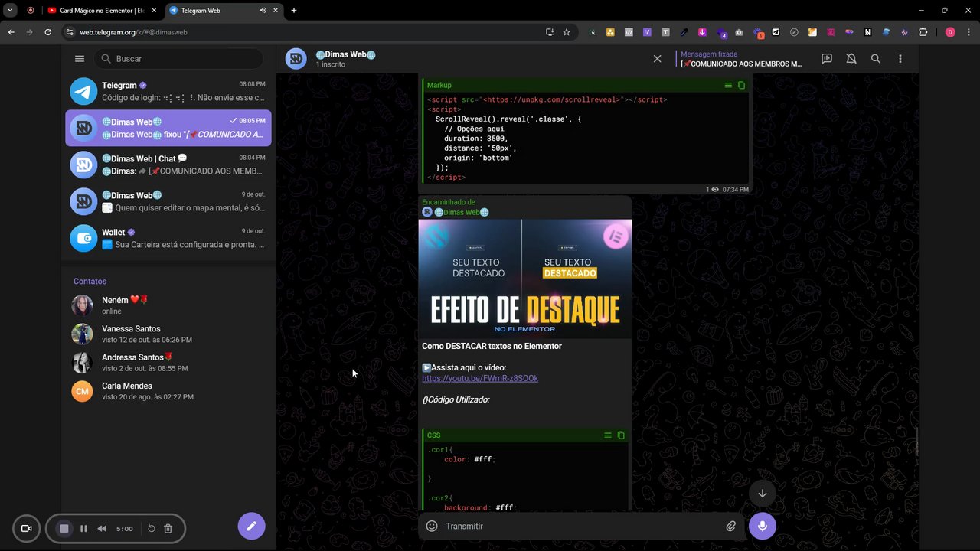The width and height of the screenshot is (980, 551).
Task: Stop the screen recording
Action: [x=64, y=528]
